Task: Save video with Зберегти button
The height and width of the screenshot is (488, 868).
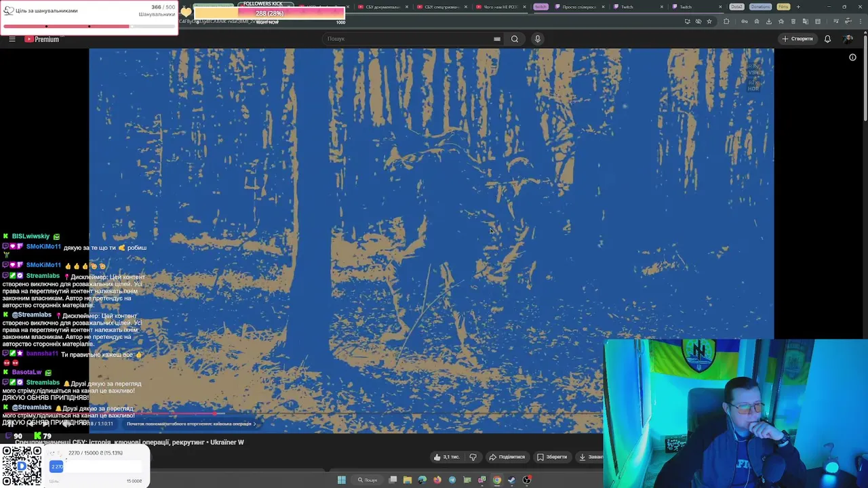Action: (x=552, y=457)
